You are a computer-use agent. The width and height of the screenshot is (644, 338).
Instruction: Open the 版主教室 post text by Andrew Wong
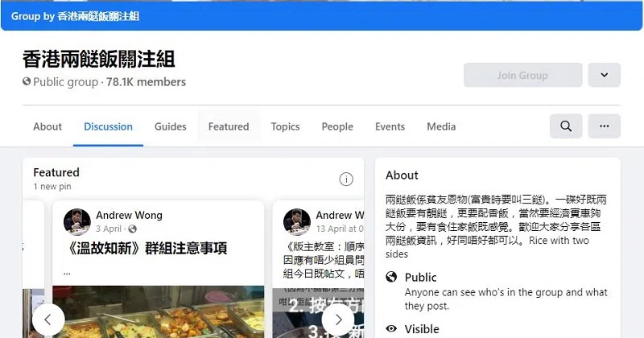324,260
